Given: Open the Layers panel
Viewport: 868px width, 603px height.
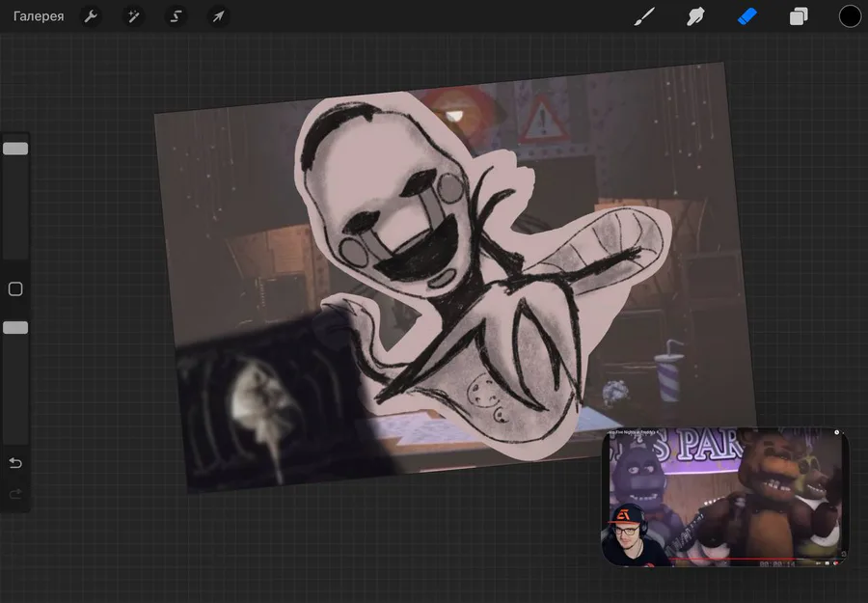Looking at the screenshot, I should tap(799, 16).
